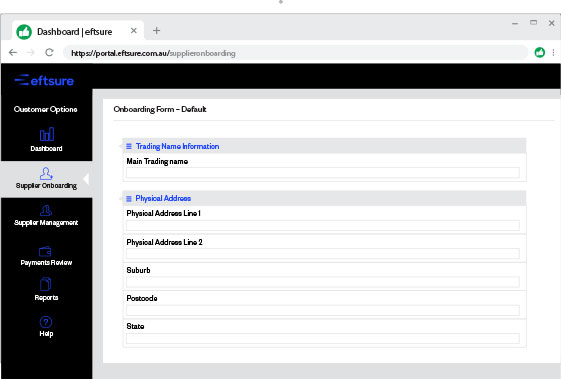This screenshot has height=379, width=561.
Task: Focus the Postcode input field
Action: 323,310
